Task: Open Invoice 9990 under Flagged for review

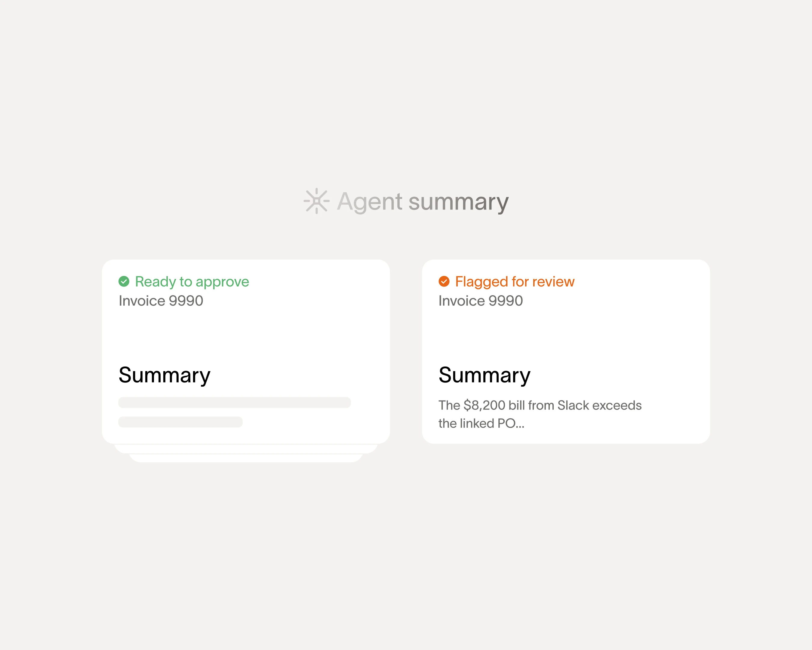Action: coord(481,301)
